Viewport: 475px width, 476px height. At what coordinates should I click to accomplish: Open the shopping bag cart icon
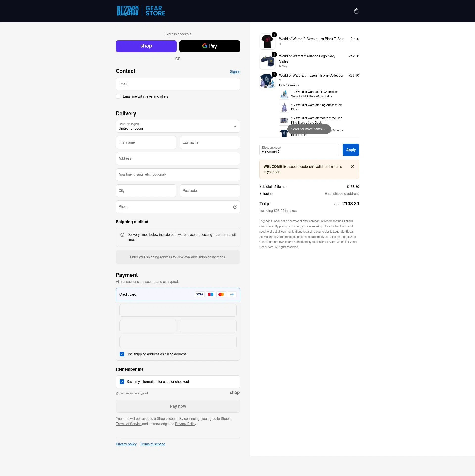(x=356, y=11)
